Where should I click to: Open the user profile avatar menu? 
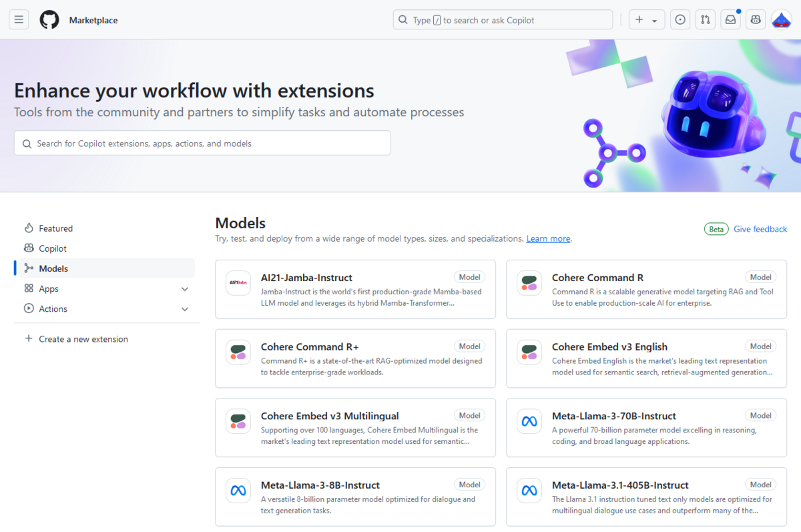coord(782,19)
